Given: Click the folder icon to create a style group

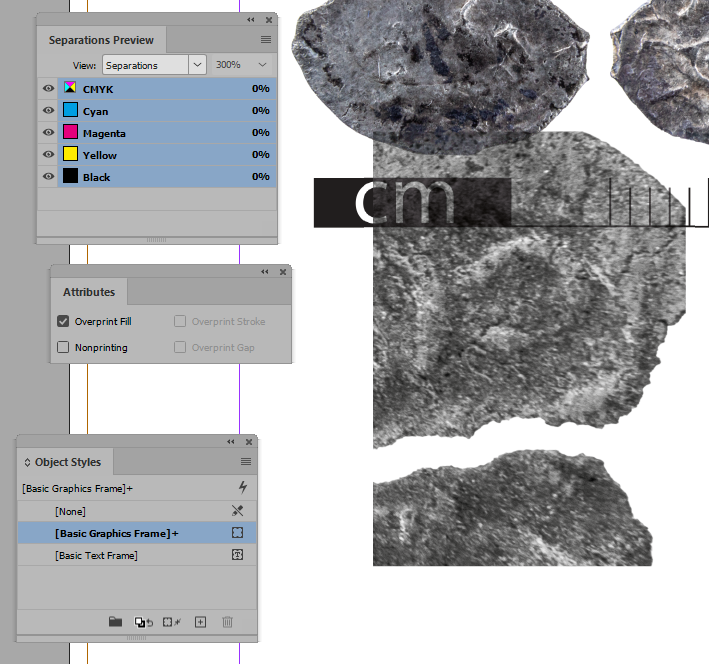Looking at the screenshot, I should tap(115, 622).
